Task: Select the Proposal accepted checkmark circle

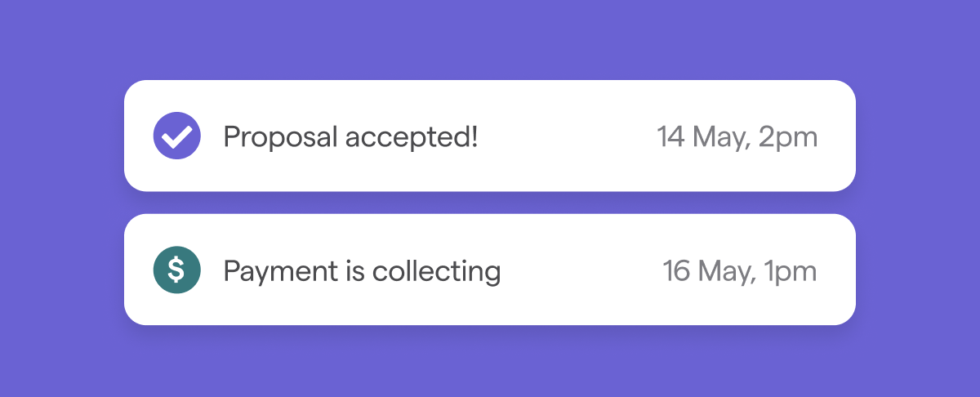Action: [x=177, y=136]
